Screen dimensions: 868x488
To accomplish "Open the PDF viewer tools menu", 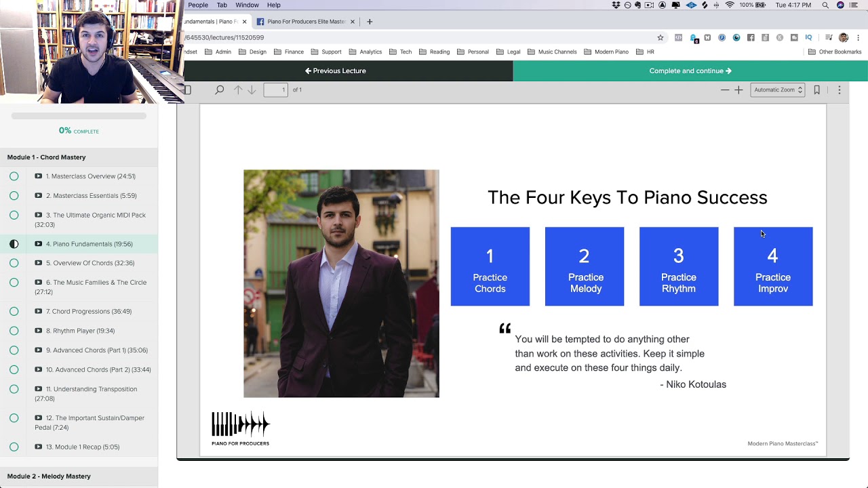I will tap(839, 89).
